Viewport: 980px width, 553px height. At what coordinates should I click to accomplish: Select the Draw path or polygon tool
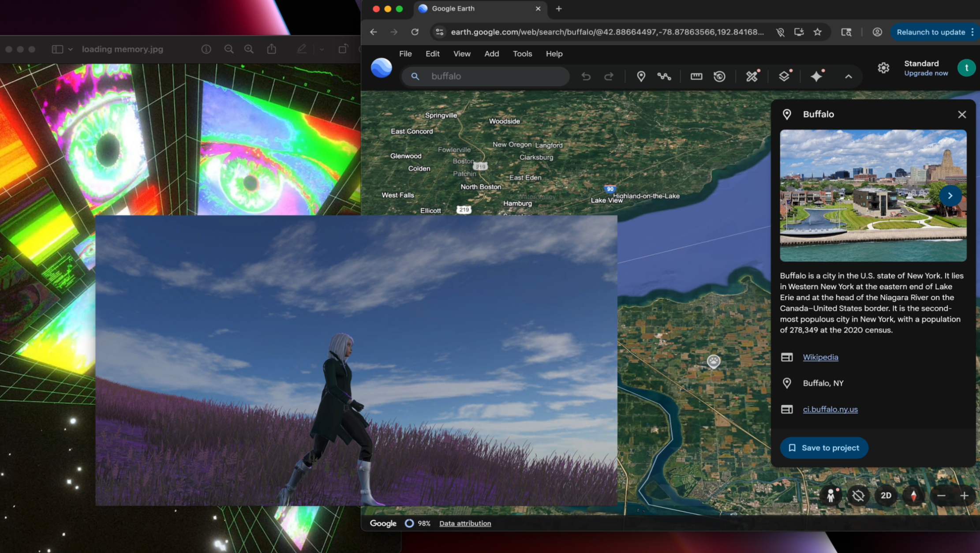664,76
